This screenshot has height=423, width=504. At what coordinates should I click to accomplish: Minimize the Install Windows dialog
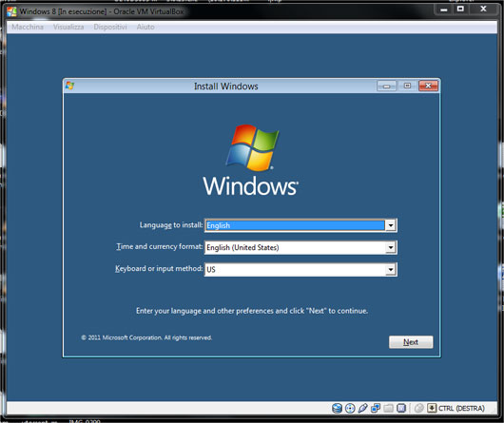tap(386, 87)
